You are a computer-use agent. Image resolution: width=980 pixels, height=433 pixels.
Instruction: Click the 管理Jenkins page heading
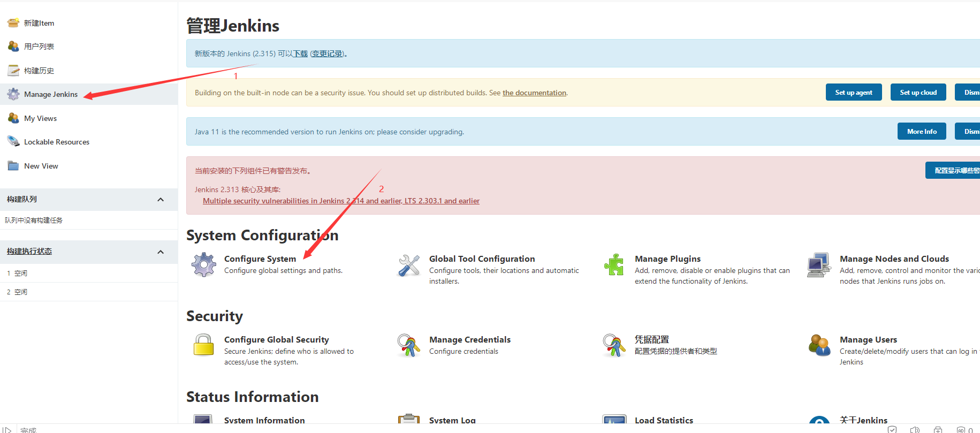click(x=233, y=26)
